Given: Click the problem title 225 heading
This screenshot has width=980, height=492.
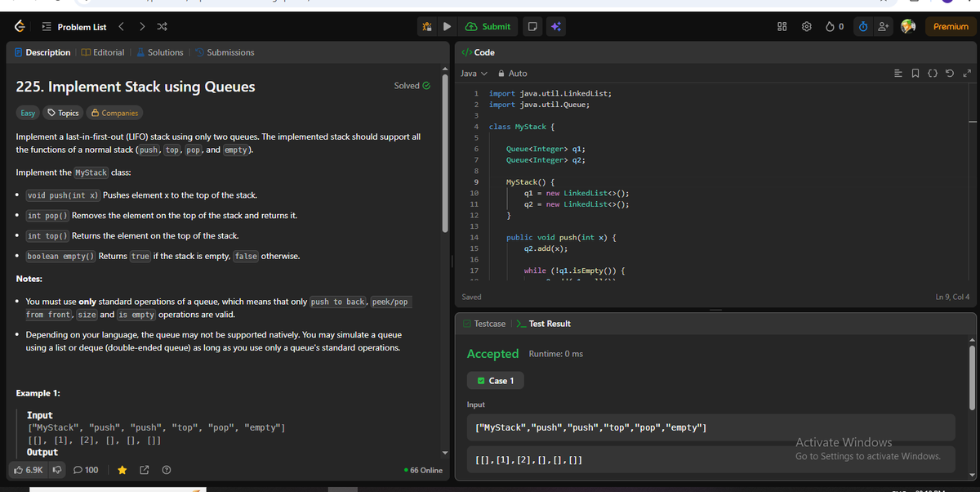Looking at the screenshot, I should 136,87.
